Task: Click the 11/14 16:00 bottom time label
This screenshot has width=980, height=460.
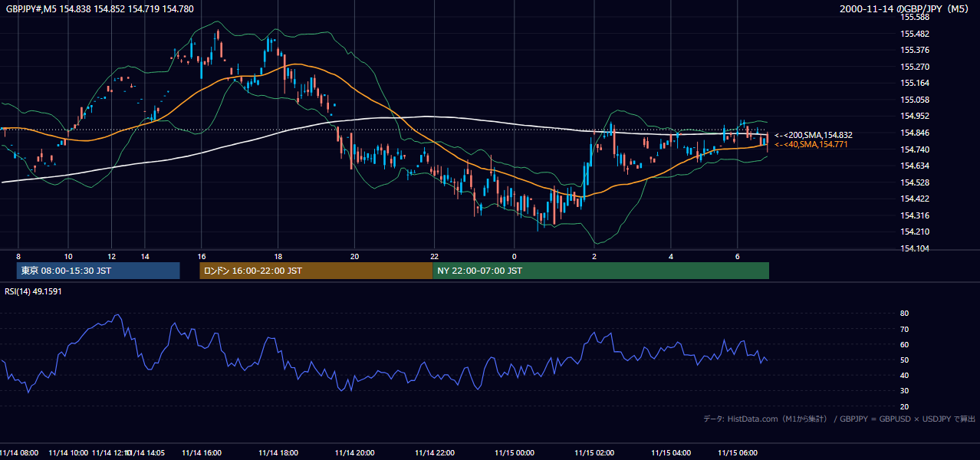Action: pos(202,453)
